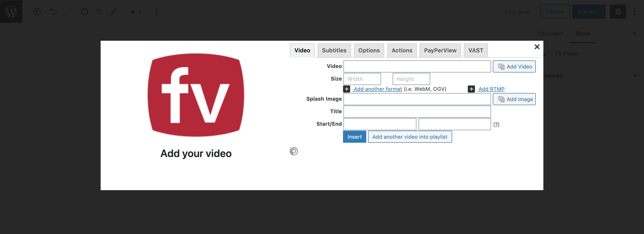
Task: Click the FV logo image
Action: pyautogui.click(x=196, y=95)
